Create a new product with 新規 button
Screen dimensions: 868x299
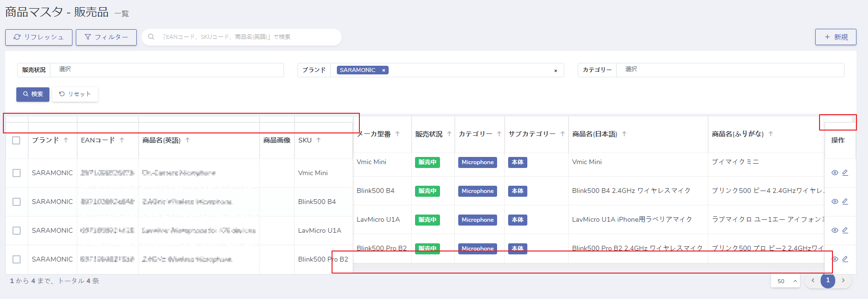click(x=835, y=37)
